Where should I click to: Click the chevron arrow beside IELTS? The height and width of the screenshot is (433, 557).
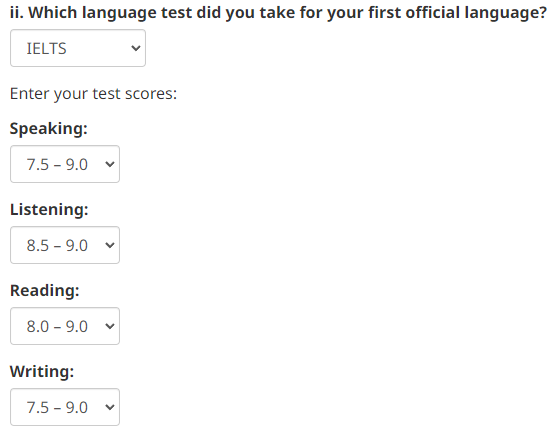(x=136, y=48)
